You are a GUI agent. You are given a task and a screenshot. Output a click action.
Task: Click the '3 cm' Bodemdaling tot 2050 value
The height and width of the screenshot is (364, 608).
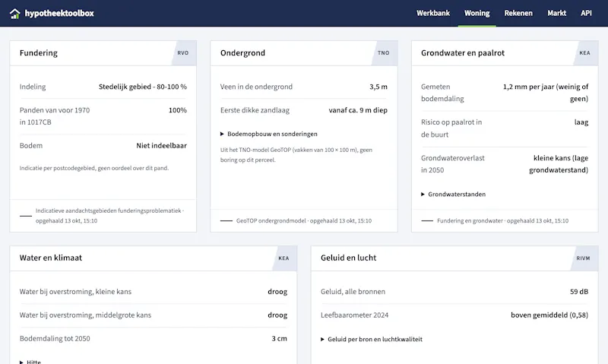point(279,338)
